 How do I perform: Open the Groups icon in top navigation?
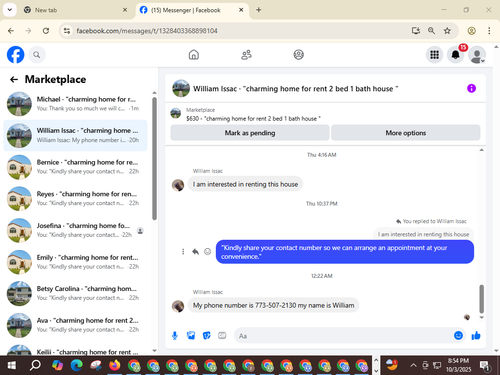[298, 55]
